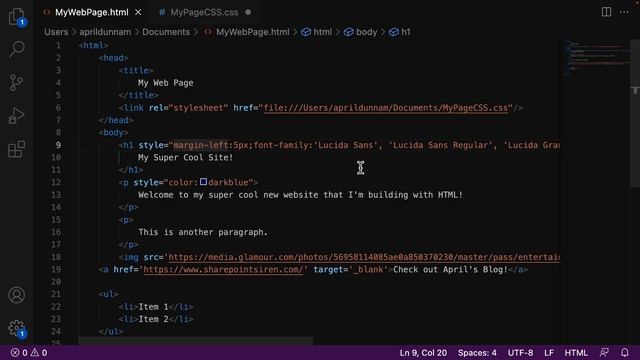Click the horizontal scrollbar at editor bottom
The image size is (640, 360).
pos(196,341)
